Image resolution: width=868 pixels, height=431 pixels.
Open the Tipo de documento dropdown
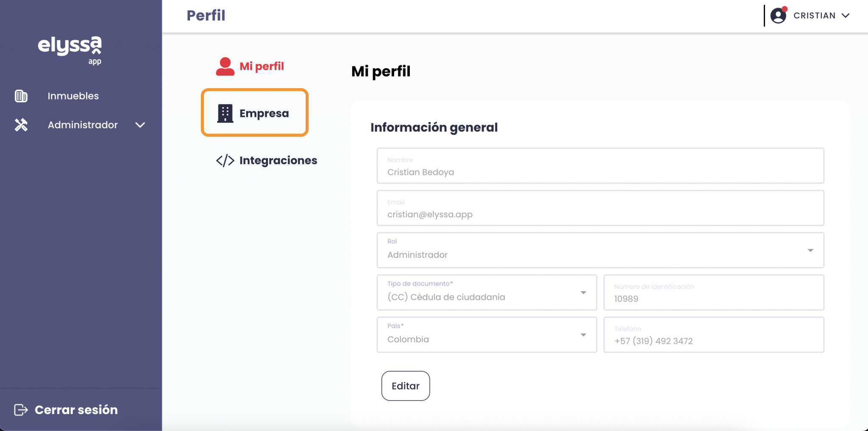[583, 293]
